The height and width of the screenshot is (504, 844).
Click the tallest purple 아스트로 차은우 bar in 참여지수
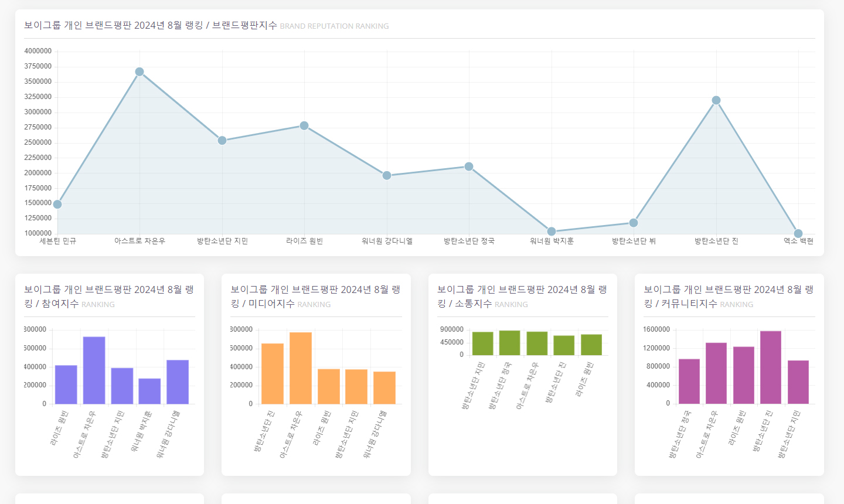click(x=94, y=370)
